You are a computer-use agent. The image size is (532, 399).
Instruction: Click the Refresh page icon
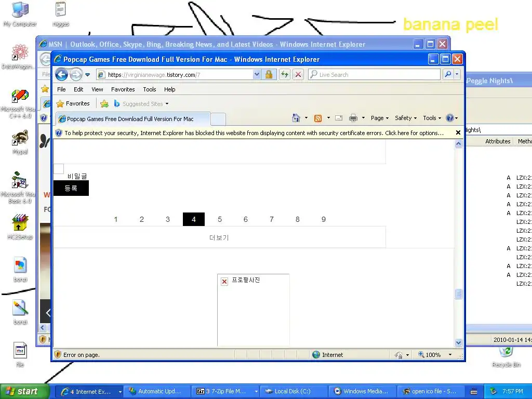point(285,75)
